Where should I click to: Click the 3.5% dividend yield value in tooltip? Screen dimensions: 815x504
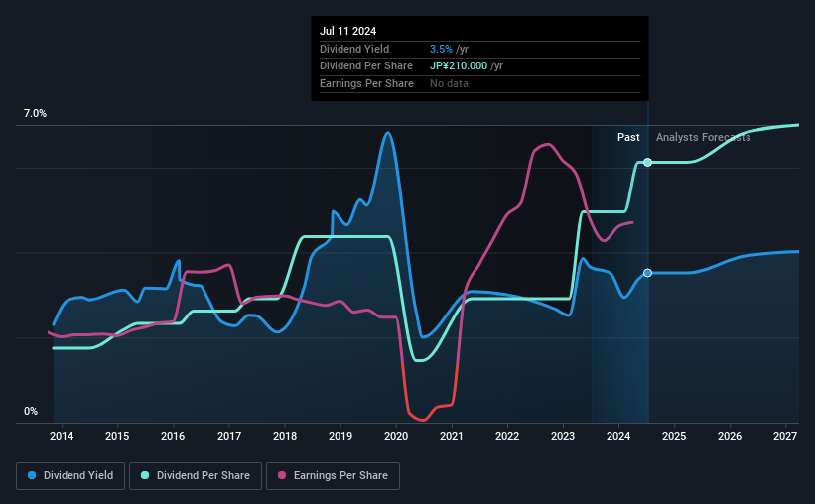point(441,49)
